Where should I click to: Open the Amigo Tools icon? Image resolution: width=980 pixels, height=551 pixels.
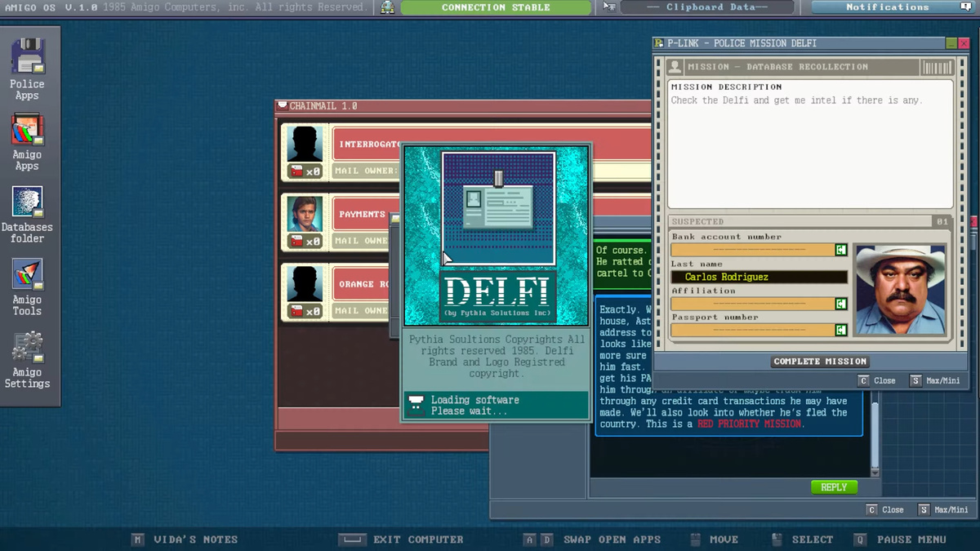27,274
